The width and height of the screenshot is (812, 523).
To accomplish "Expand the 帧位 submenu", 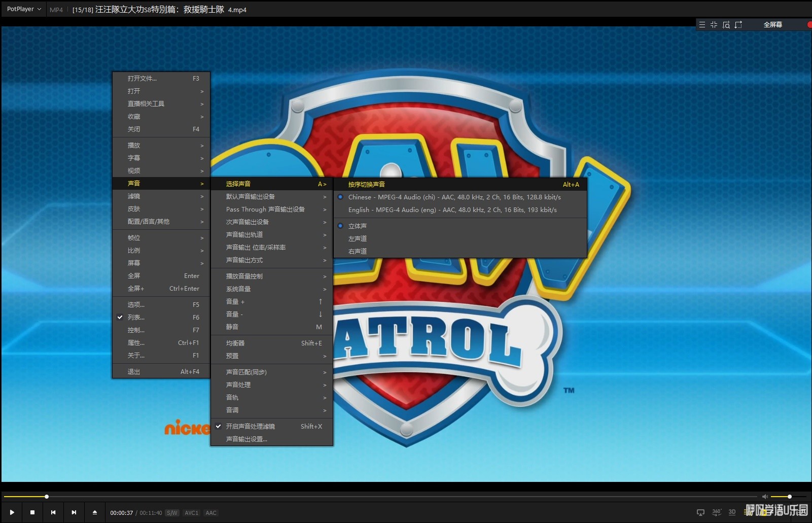I will [161, 237].
